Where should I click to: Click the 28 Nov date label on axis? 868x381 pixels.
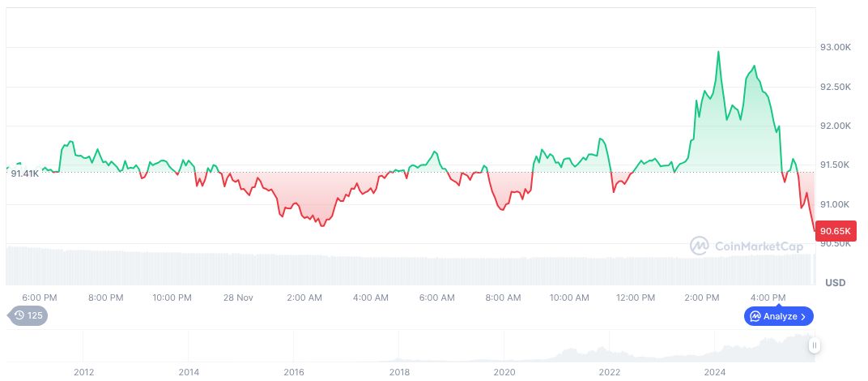coord(239,298)
